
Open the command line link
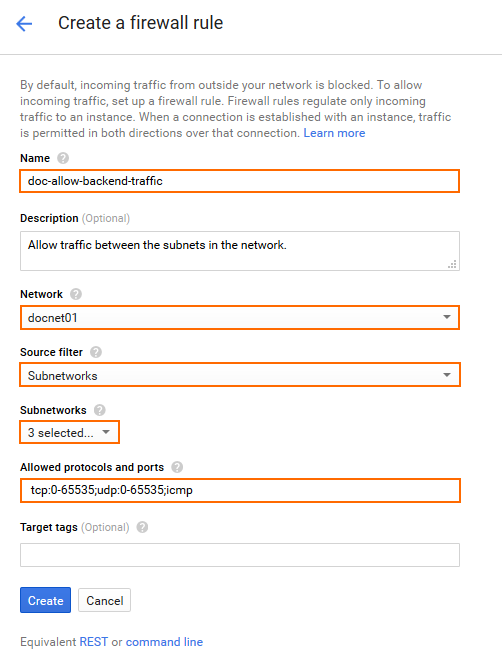pyautogui.click(x=164, y=642)
